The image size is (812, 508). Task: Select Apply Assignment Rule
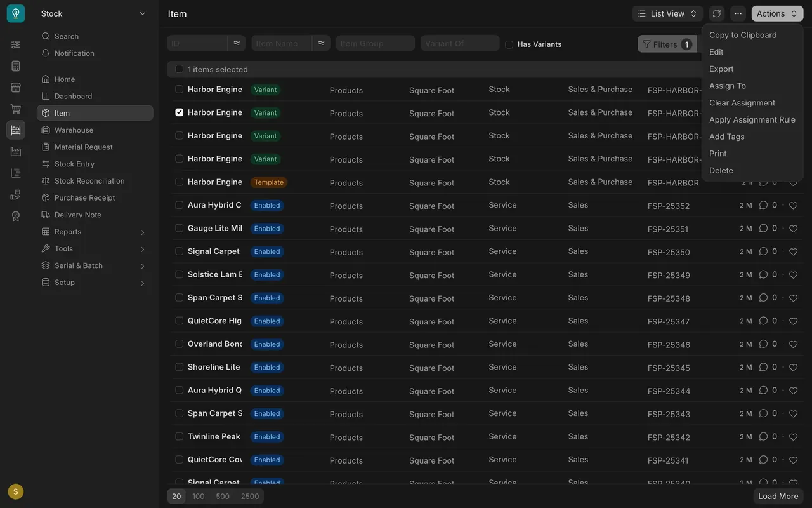tap(752, 119)
